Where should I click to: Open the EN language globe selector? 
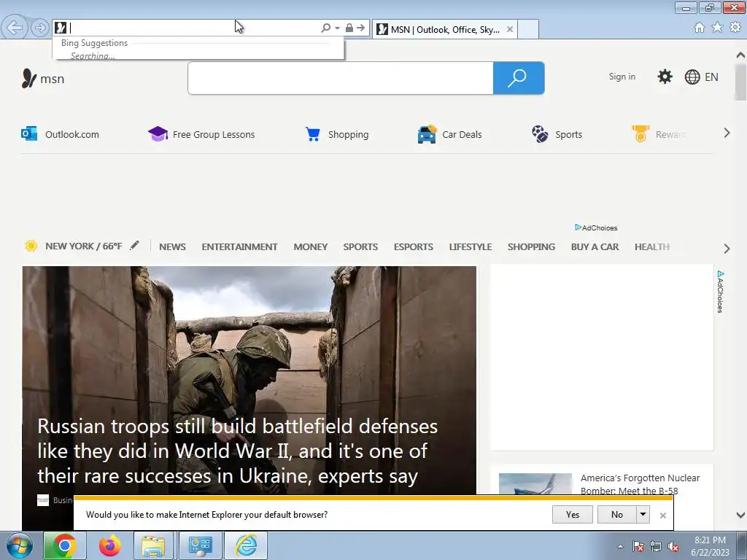pos(701,77)
